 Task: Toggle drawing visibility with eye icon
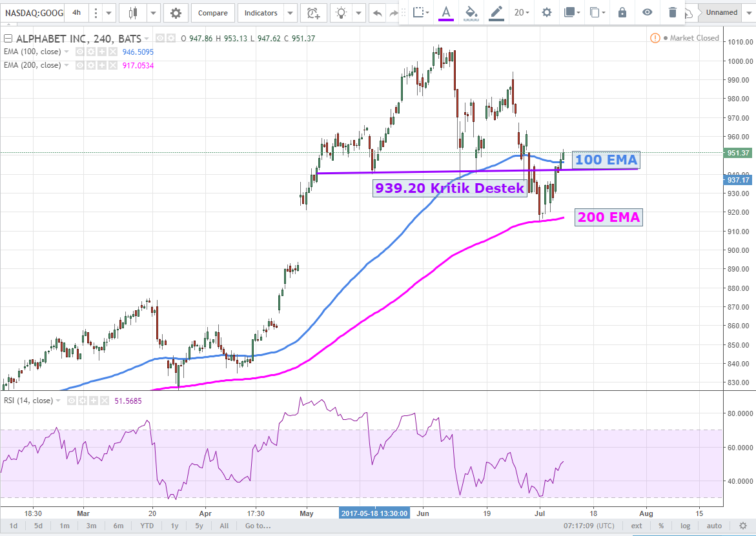pyautogui.click(x=648, y=12)
